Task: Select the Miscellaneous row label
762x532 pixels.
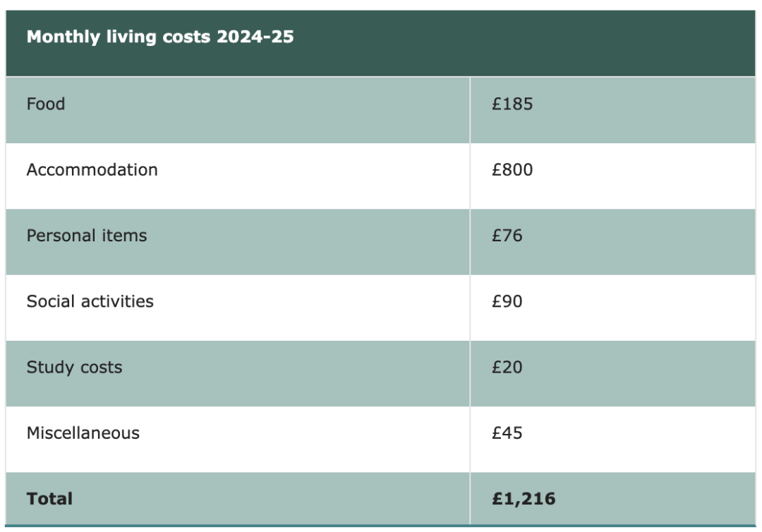Action: (83, 433)
